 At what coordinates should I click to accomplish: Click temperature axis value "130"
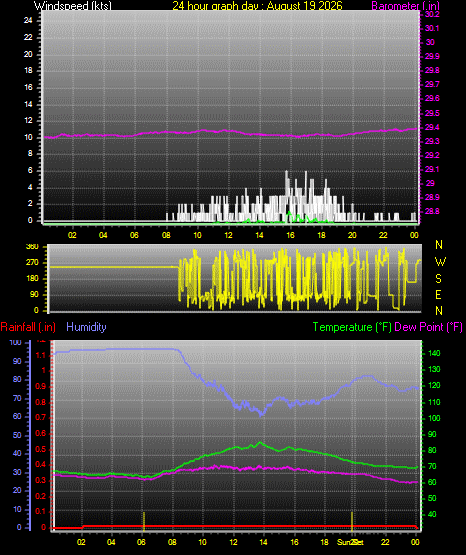[434, 370]
